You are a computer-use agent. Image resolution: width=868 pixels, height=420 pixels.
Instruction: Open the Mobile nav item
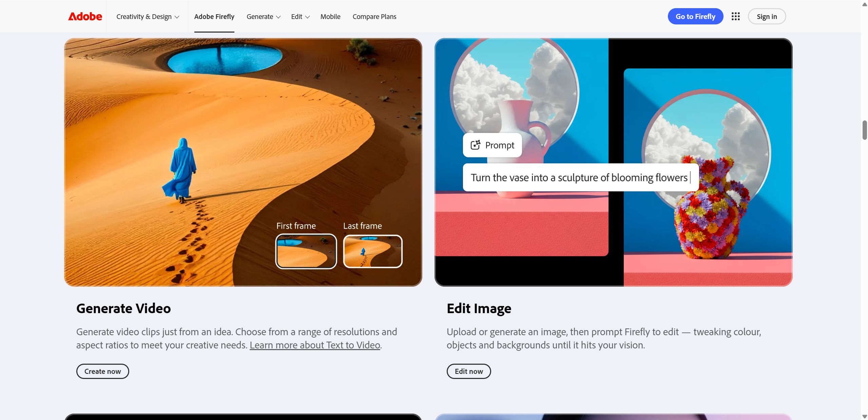click(330, 17)
